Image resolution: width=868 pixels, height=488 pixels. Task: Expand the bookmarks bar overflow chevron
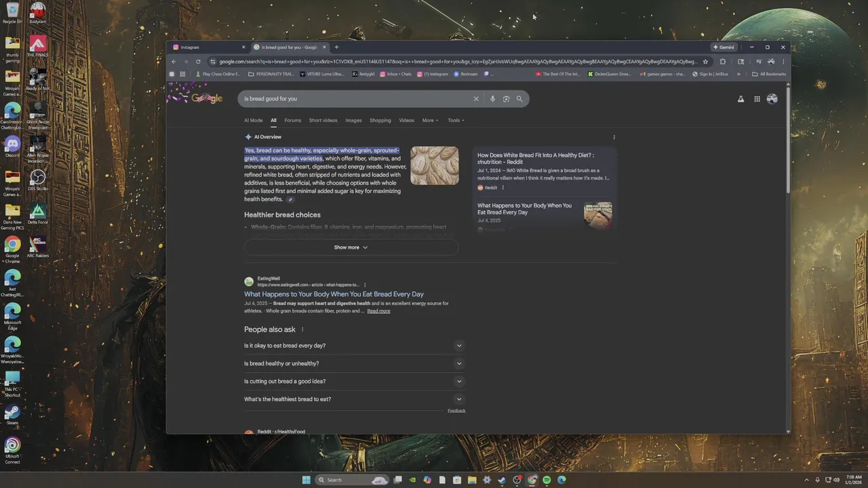[738, 74]
